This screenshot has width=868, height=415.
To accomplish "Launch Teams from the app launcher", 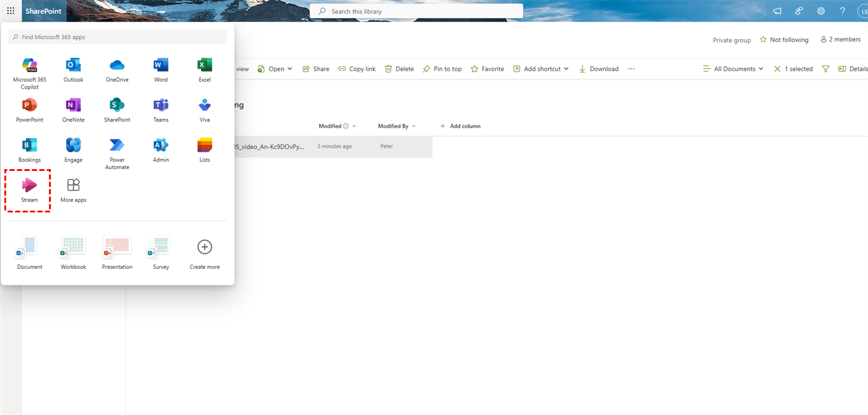I will click(x=161, y=110).
